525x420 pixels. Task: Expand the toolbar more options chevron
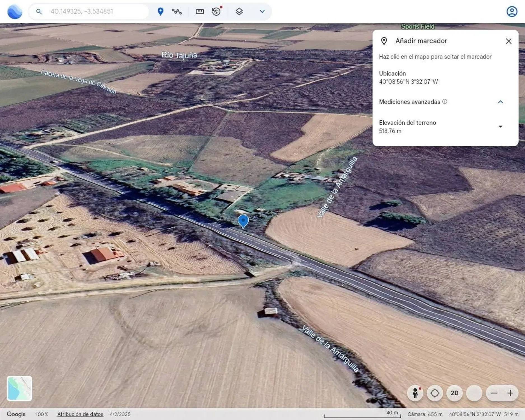point(262,11)
